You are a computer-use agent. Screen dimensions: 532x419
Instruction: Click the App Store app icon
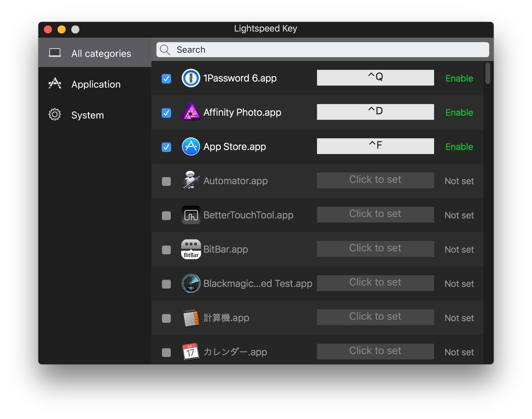(x=191, y=147)
